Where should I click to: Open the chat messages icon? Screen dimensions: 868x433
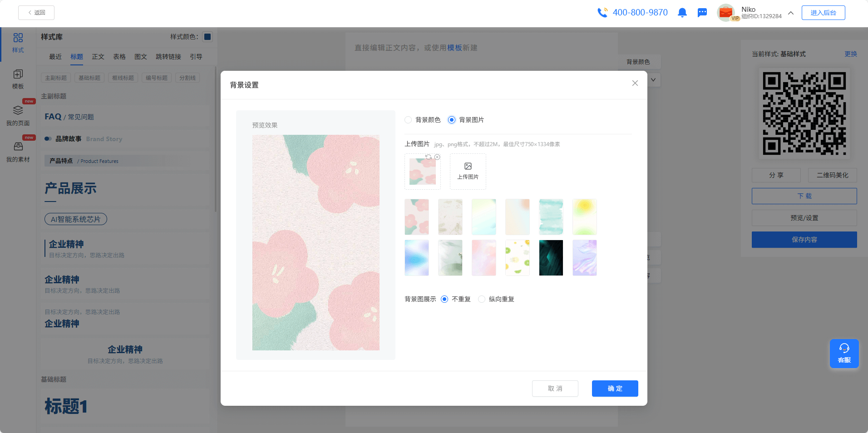tap(702, 13)
